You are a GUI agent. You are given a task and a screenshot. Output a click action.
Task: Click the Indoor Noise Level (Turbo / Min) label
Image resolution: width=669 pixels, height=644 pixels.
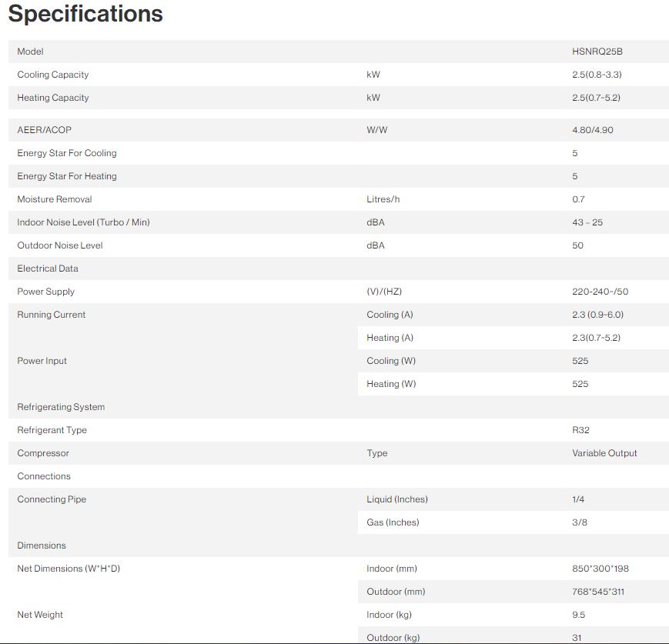[x=83, y=222]
